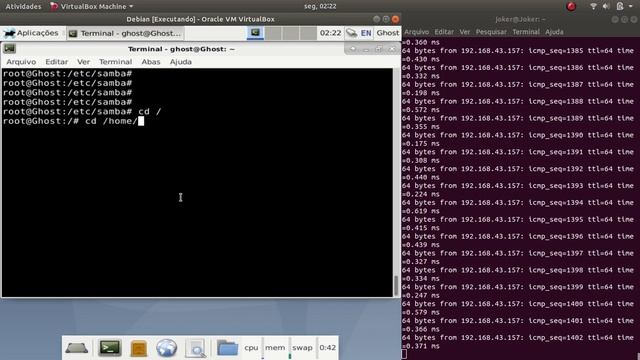The image size is (640, 360).
Task: Open Abas menu in ghost terminal
Action: tap(151, 62)
